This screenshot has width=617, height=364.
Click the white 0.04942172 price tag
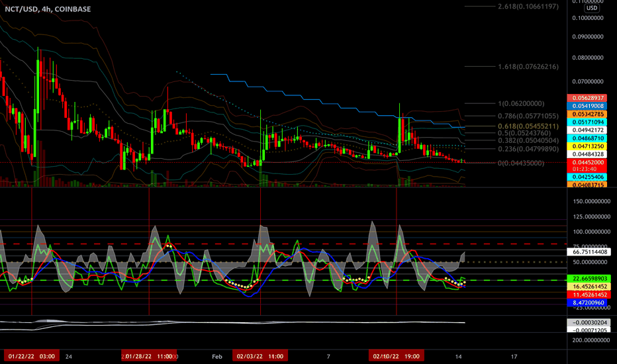(587, 130)
